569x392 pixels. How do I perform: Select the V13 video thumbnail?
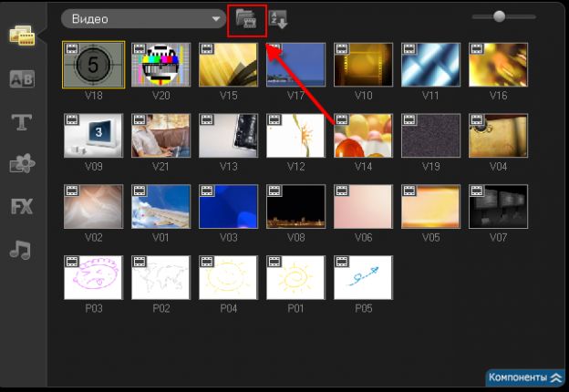coord(228,136)
